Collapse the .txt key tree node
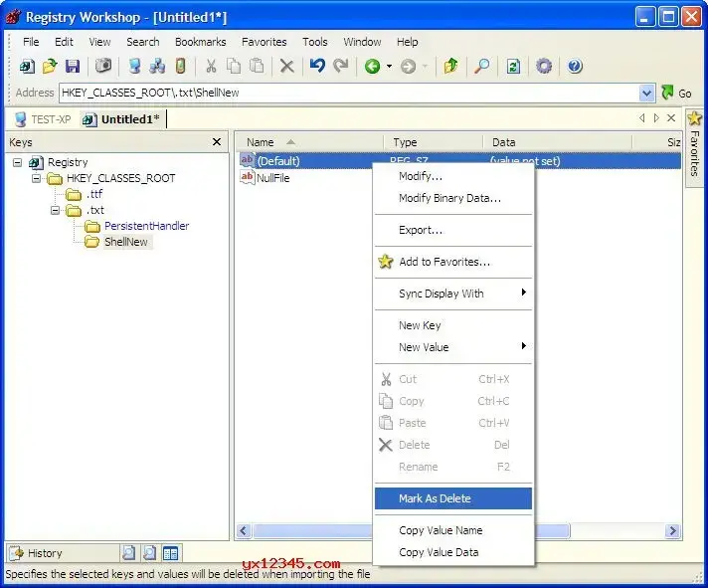Image resolution: width=708 pixels, height=588 pixels. tap(55, 210)
